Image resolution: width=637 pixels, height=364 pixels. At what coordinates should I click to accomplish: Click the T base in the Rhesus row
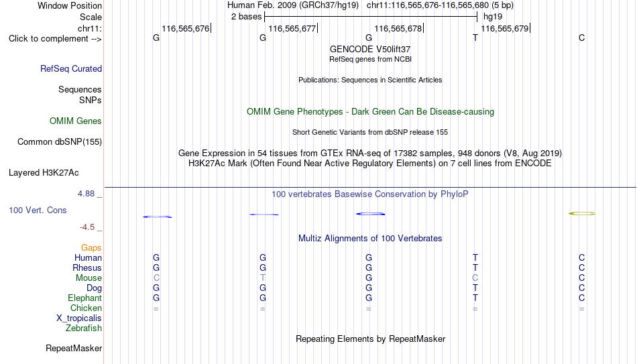(475, 268)
